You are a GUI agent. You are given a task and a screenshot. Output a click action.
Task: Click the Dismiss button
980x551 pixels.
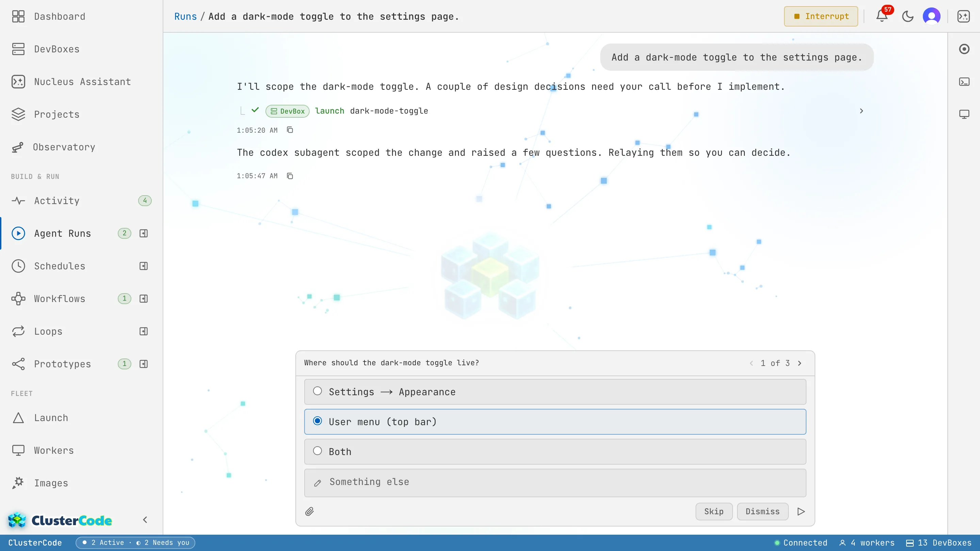point(762,512)
